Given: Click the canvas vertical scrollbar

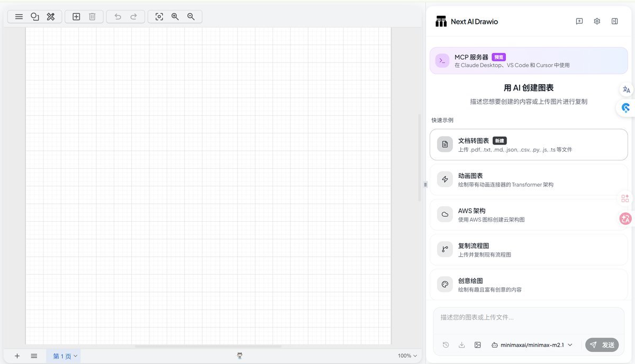Looking at the screenshot, I should (420, 158).
